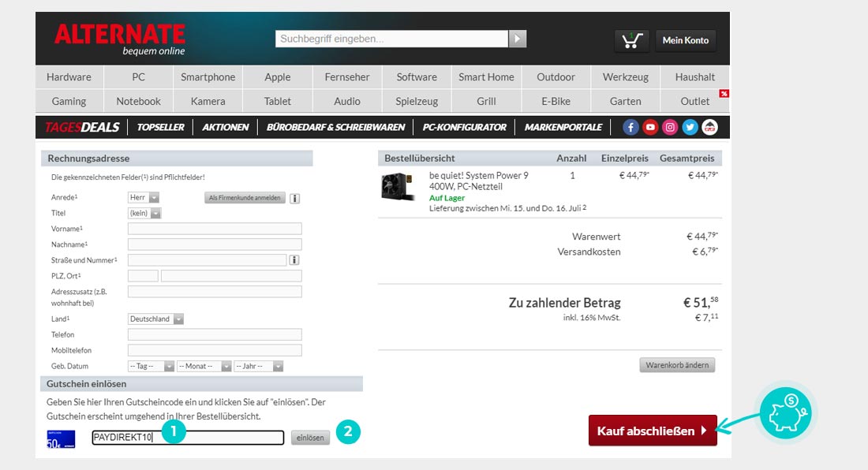Open the Smart Home category
Screen dimensions: 868x470
[486, 76]
